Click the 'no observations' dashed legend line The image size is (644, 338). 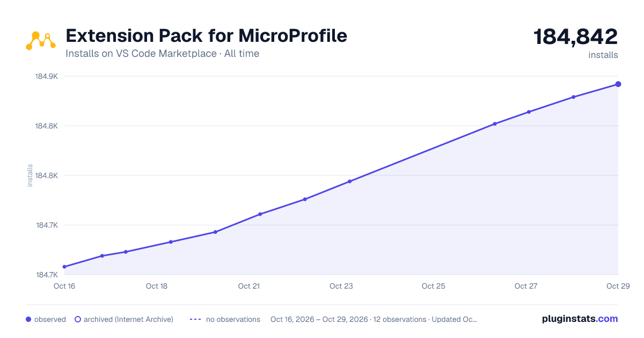pyautogui.click(x=195, y=319)
